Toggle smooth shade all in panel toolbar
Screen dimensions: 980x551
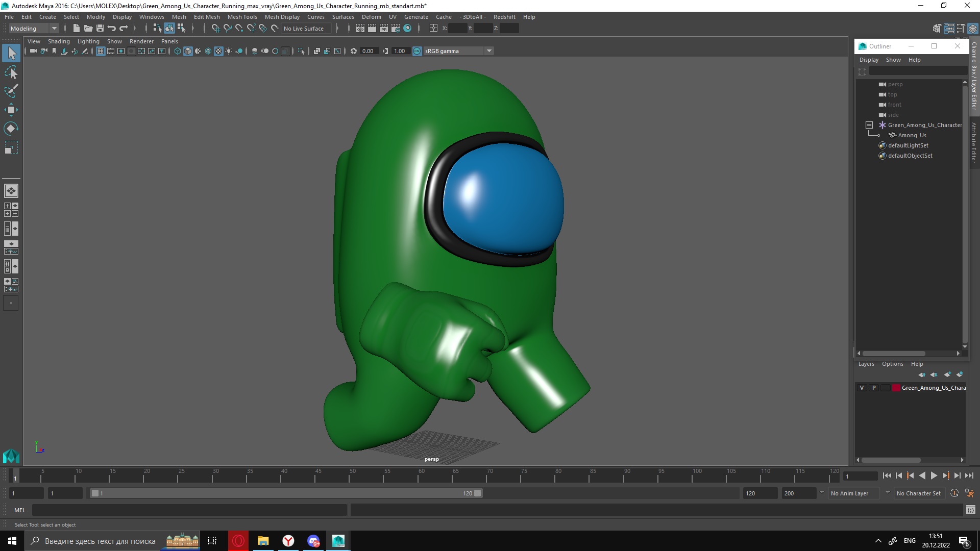pyautogui.click(x=188, y=51)
